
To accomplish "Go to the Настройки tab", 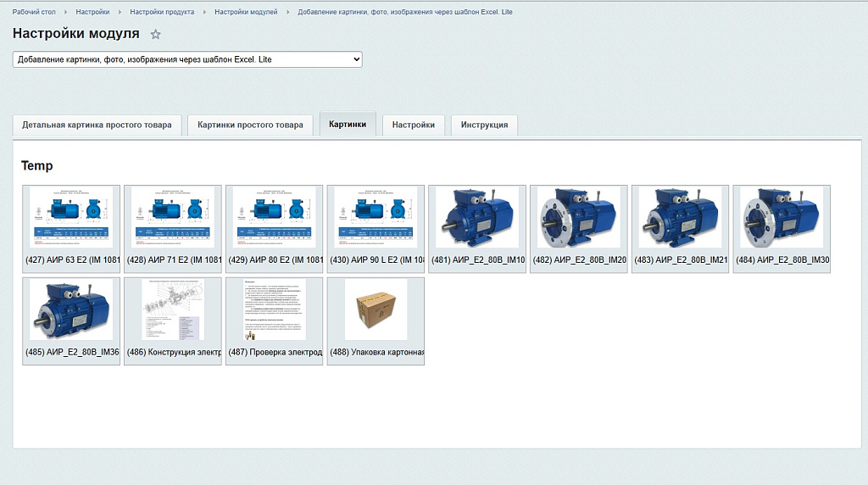I will tap(413, 125).
